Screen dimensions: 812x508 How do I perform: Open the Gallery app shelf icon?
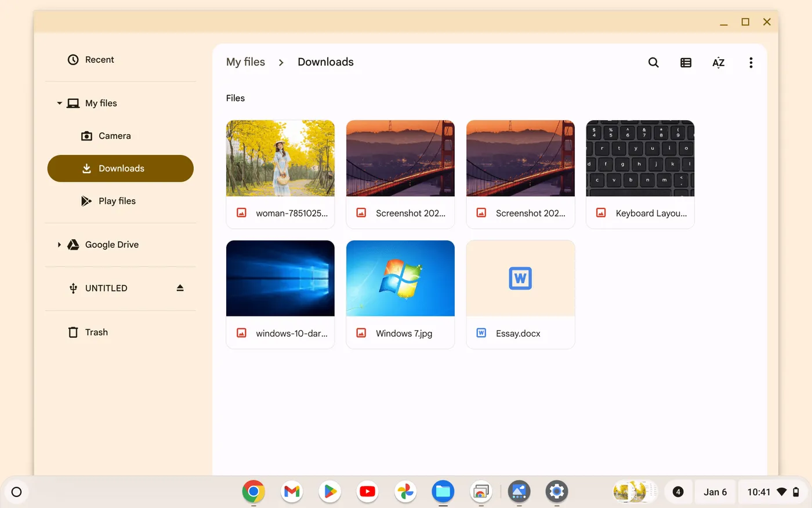pos(519,492)
